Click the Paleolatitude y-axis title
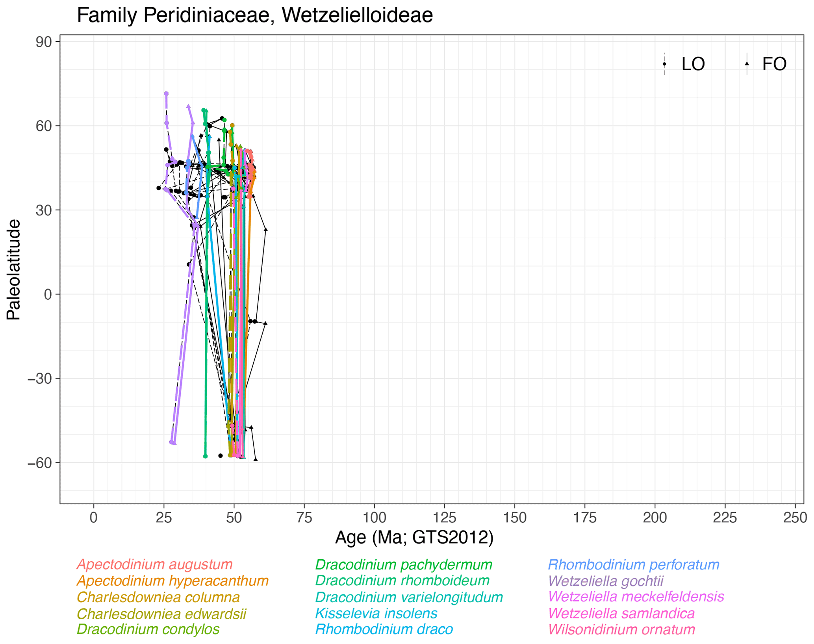814x644 pixels. coord(13,269)
